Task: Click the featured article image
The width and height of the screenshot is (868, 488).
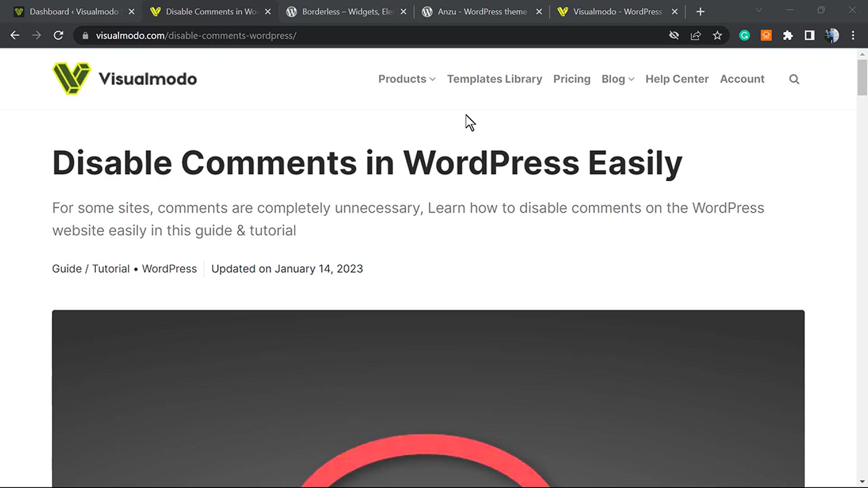Action: (428, 399)
